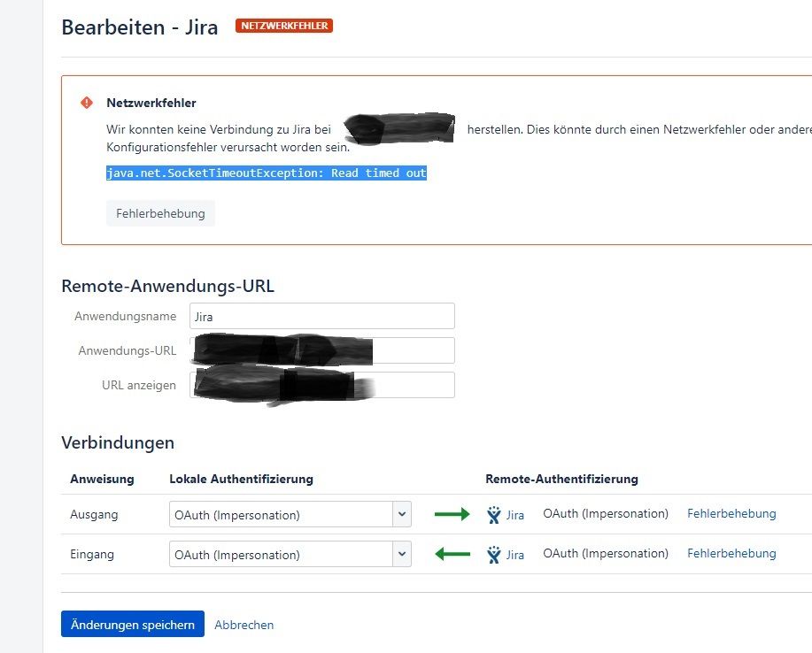Click the NETZWERKFEHLER status badge in the header

284,26
